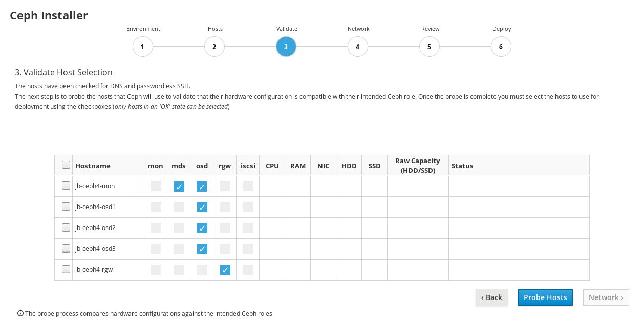Uncheck rgw role for jb-ceph4-rgw
Screen dimensions: 644x321
[225, 270]
